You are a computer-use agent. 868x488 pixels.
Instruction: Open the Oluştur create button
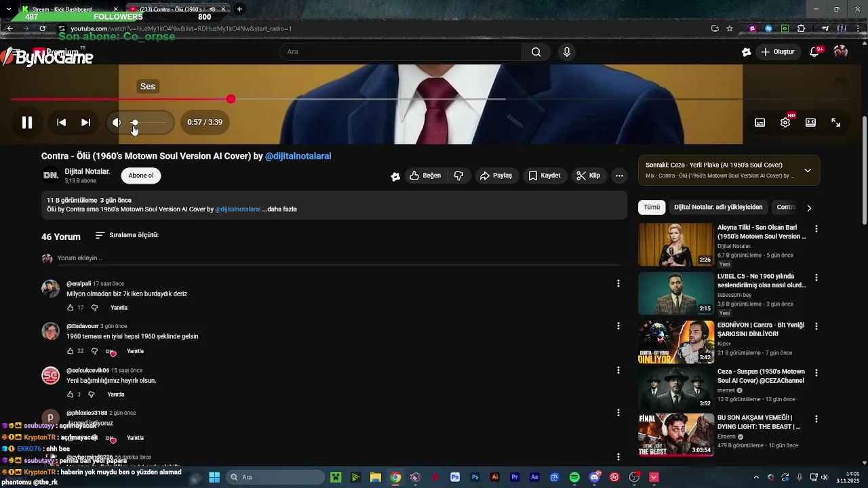pyautogui.click(x=777, y=52)
